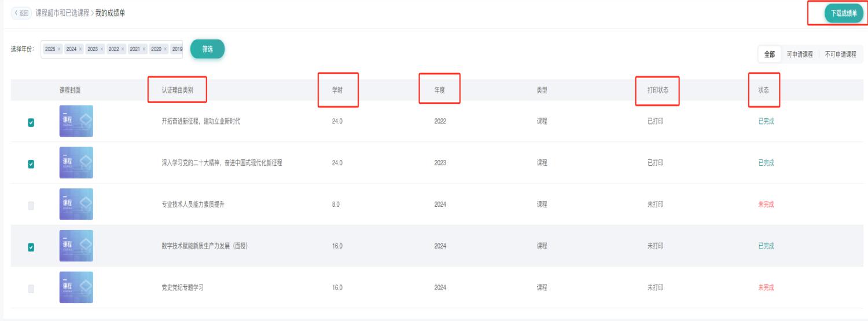Remove the 2025 year tag

[x=59, y=50]
